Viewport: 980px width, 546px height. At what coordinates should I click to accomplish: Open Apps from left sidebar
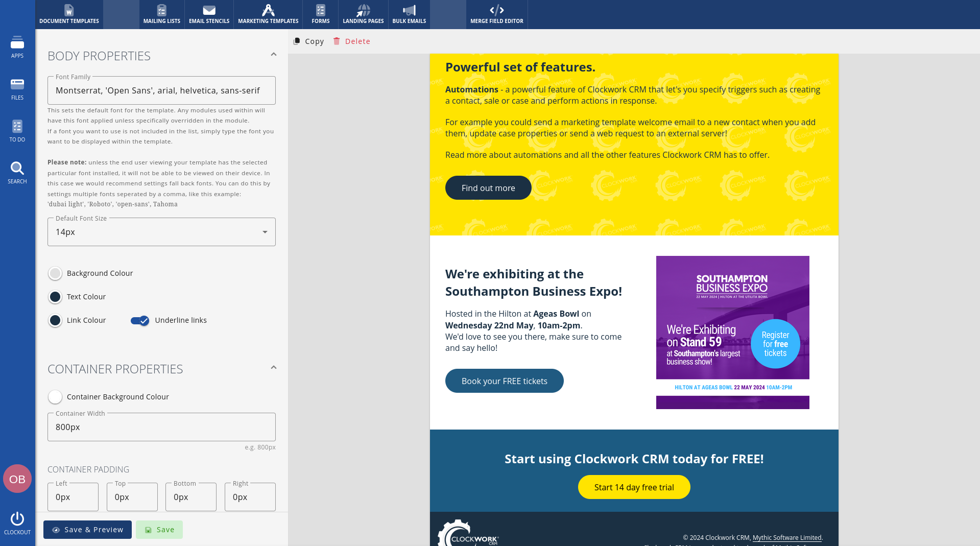pyautogui.click(x=17, y=47)
